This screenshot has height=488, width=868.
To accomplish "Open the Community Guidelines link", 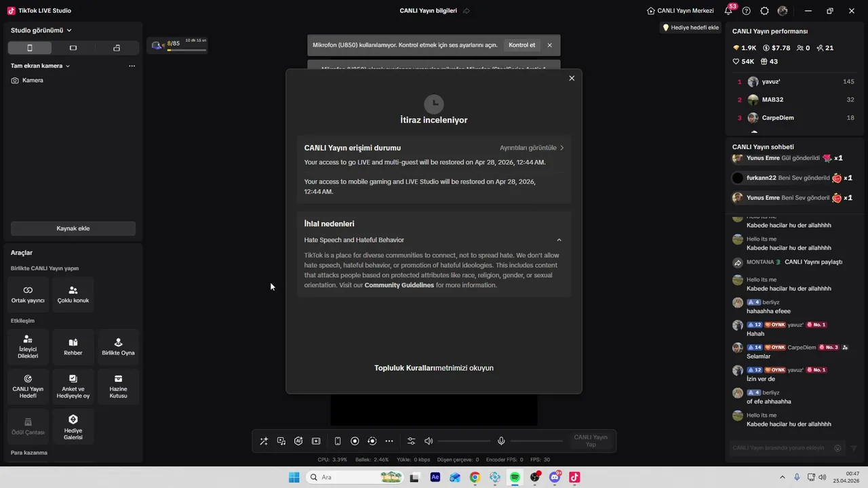I will coord(399,285).
